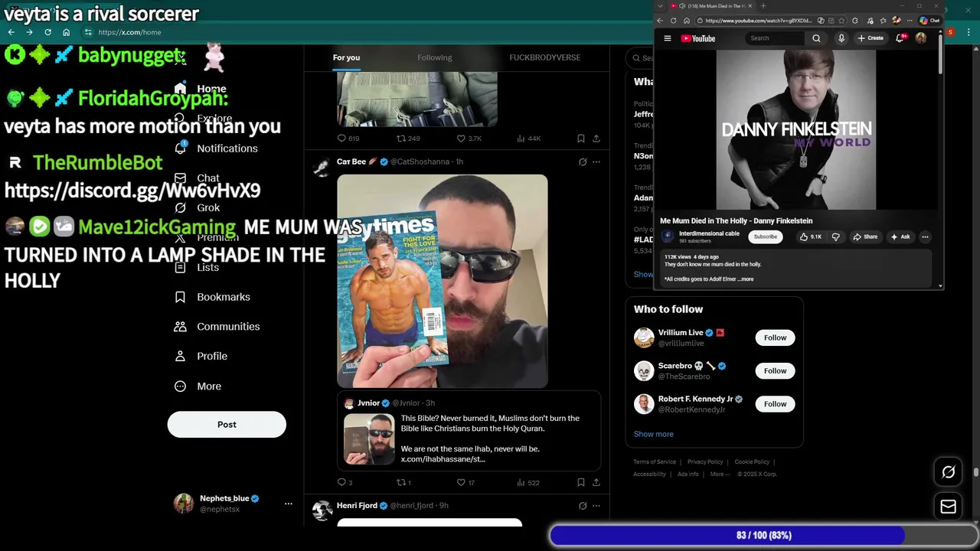
Task: Go back in the X.com browser
Action: coord(11,32)
